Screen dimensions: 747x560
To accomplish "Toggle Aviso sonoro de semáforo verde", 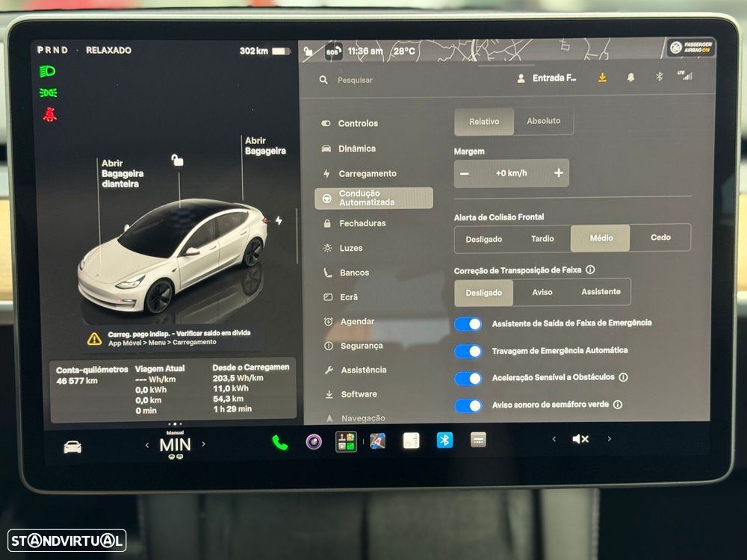I will (468, 405).
